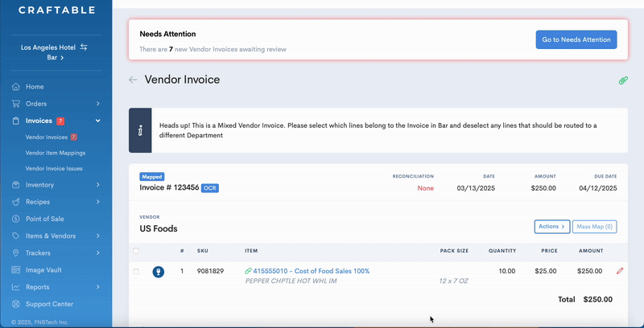Click the blue lightbulb icon on row 1
Image resolution: width=644 pixels, height=328 pixels.
(x=159, y=272)
